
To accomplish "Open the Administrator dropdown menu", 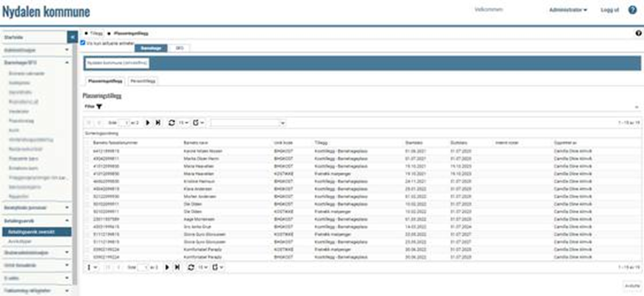I will [567, 10].
